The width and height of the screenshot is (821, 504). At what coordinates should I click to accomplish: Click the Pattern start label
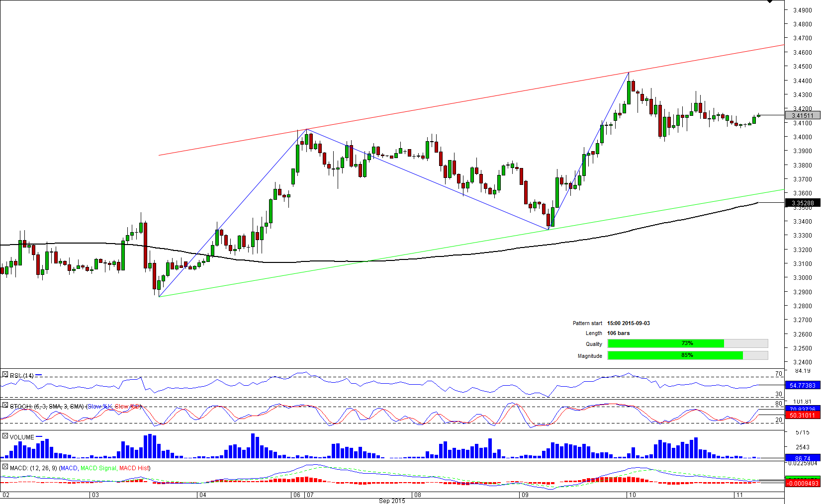tap(587, 323)
